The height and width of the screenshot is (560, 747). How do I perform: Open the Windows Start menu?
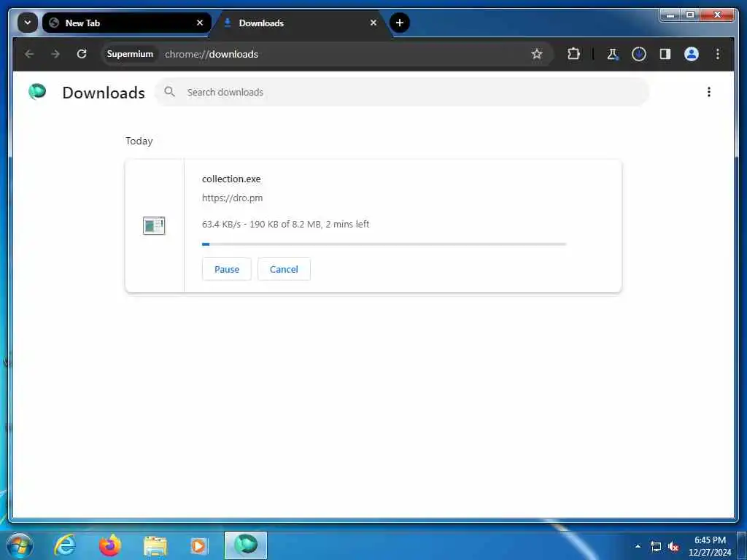(20, 545)
